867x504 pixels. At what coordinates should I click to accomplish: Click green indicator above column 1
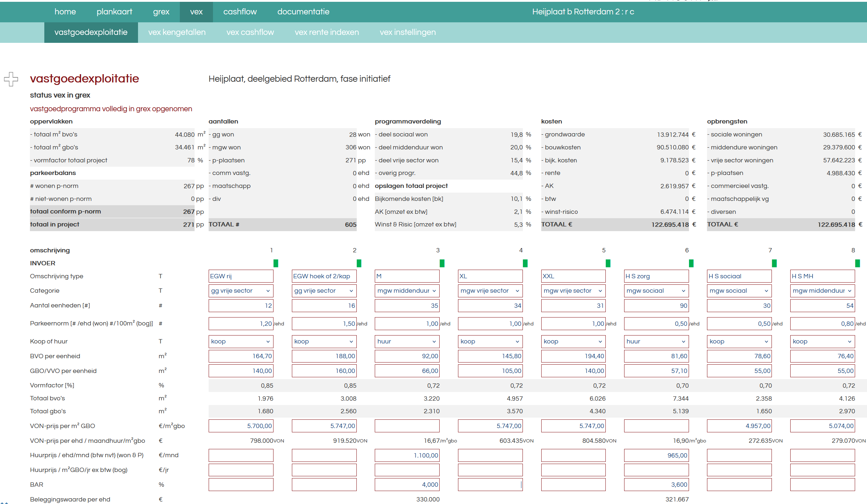(276, 263)
